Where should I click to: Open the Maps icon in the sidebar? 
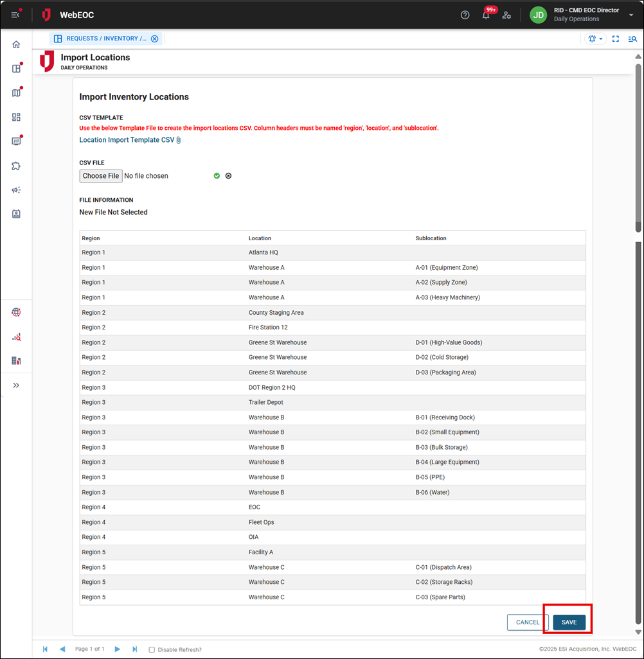click(17, 92)
